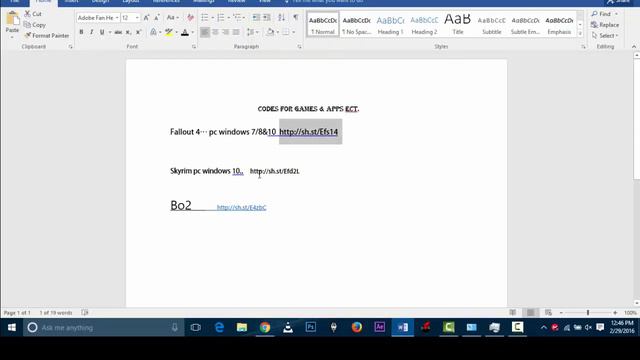Viewport: 640px width, 360px height.
Task: Increase font size with Grow Font icon
Action: click(147, 18)
